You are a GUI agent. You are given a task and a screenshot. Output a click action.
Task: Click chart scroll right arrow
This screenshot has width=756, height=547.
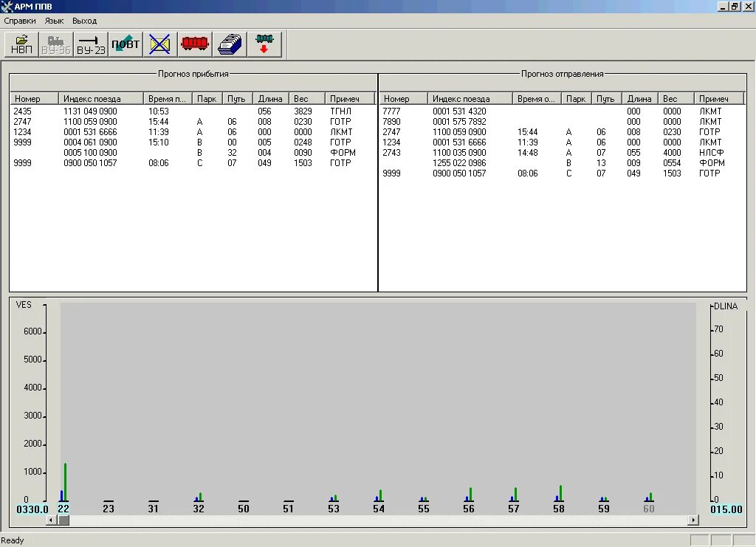click(x=693, y=520)
